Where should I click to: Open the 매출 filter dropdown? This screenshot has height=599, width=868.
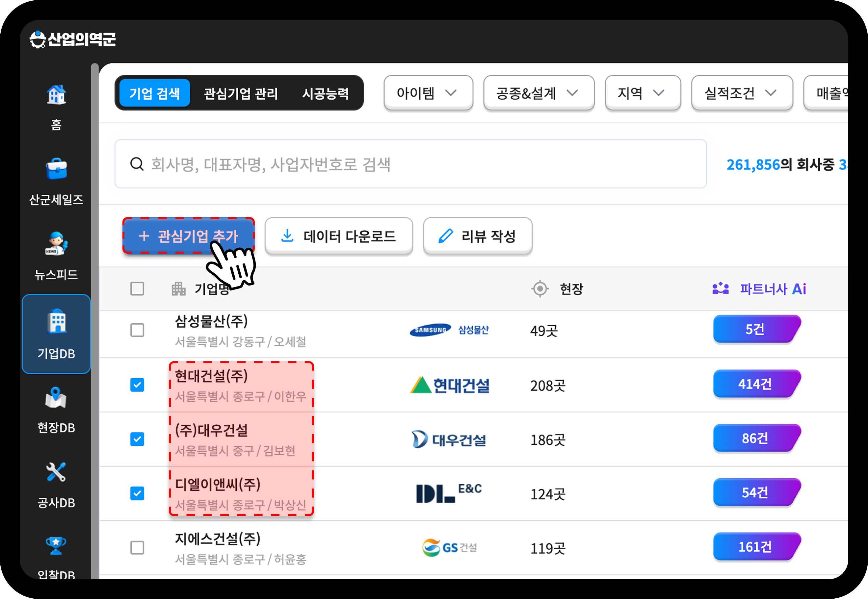click(826, 93)
